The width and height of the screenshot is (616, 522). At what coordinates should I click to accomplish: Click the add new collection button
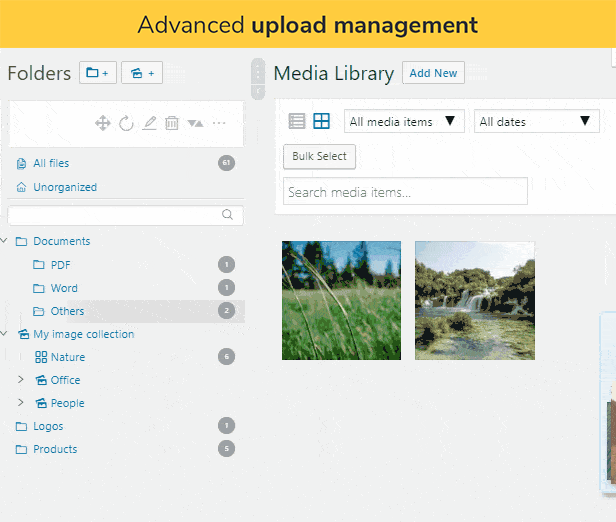click(142, 73)
